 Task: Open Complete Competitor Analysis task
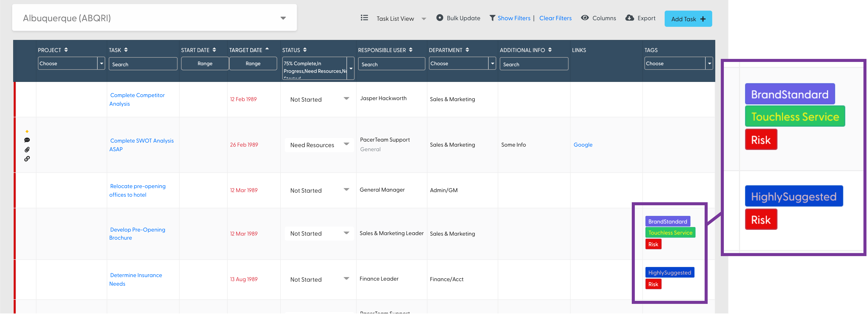click(x=137, y=99)
